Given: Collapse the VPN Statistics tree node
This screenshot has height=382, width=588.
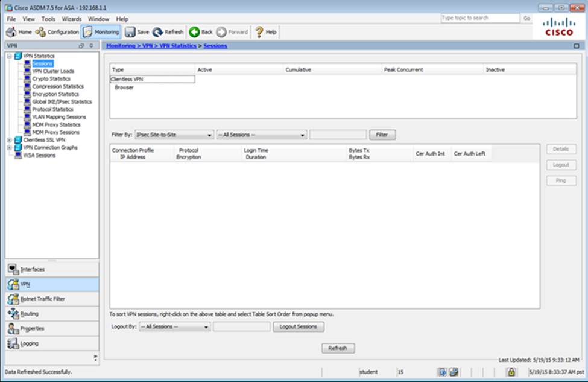Looking at the screenshot, I should 10,56.
